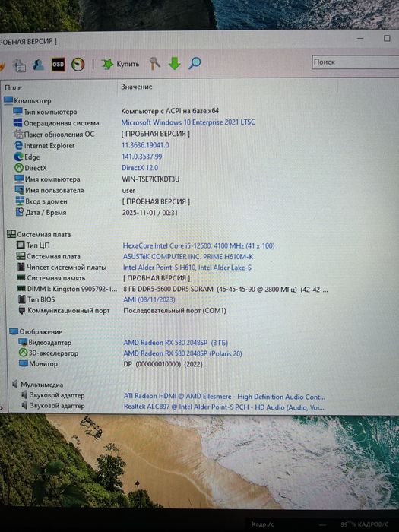
Task: Select the Системная плата group heading
Action: pos(44,234)
